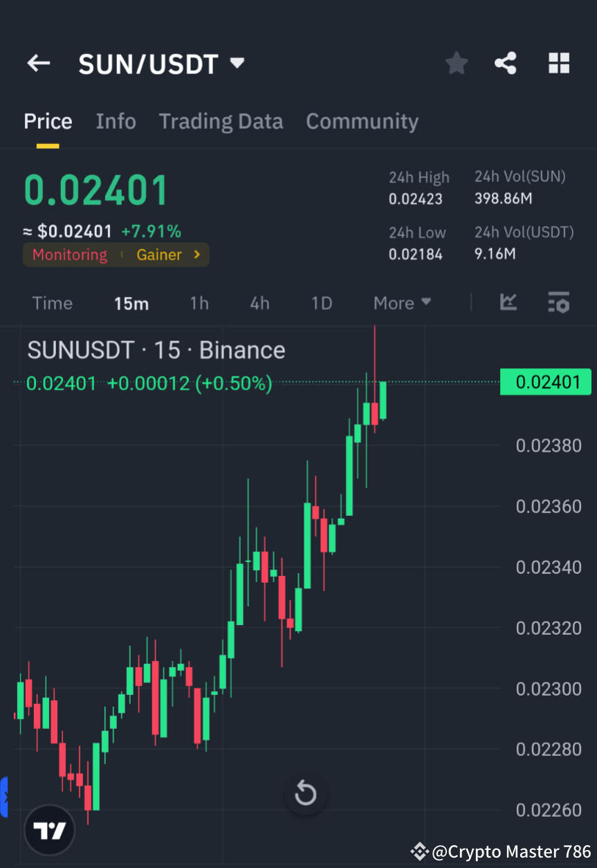Viewport: 597px width, 868px height.
Task: Click the Monitoring label
Action: [x=68, y=255]
